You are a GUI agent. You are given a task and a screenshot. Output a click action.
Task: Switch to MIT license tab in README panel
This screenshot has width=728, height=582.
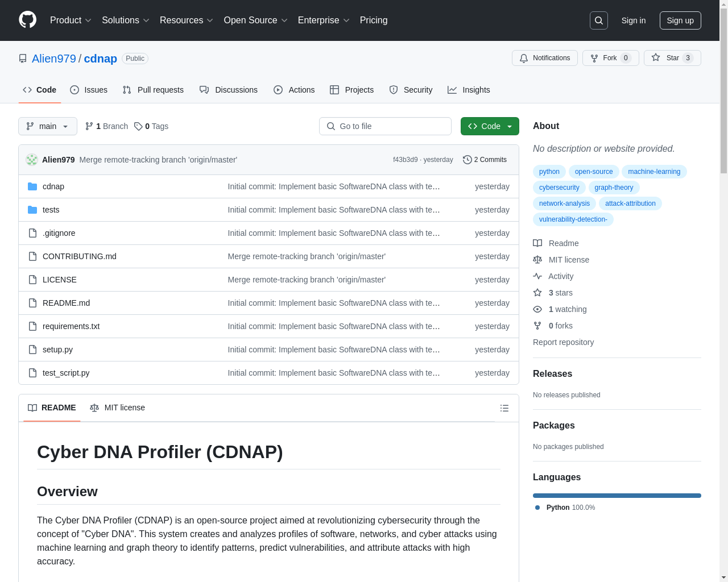[117, 408]
